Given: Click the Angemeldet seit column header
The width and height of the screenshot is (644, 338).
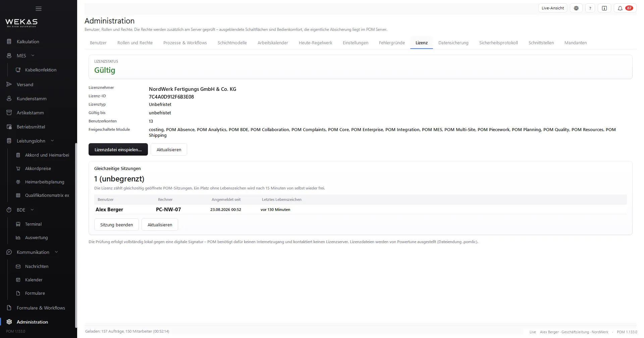Looking at the screenshot, I should click(x=226, y=200).
